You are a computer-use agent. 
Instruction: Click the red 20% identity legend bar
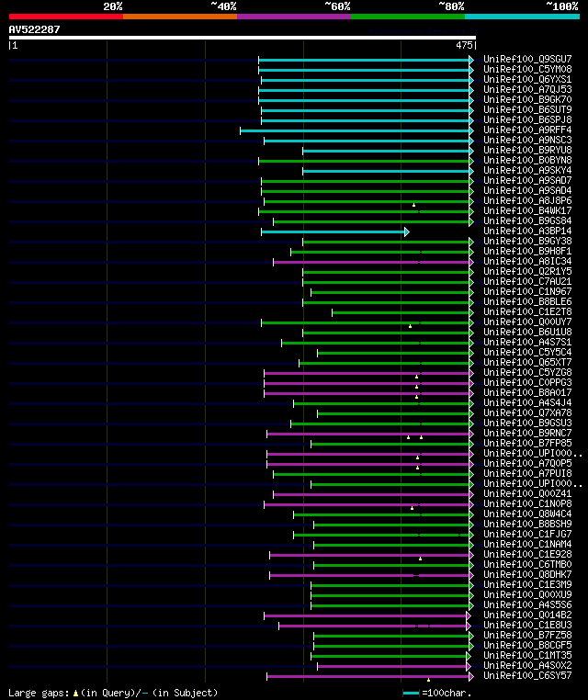pos(66,17)
